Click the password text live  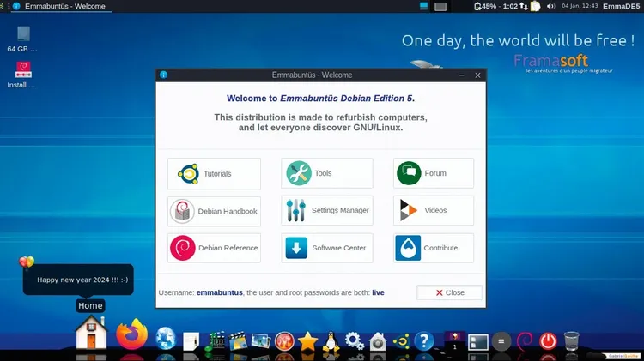379,292
